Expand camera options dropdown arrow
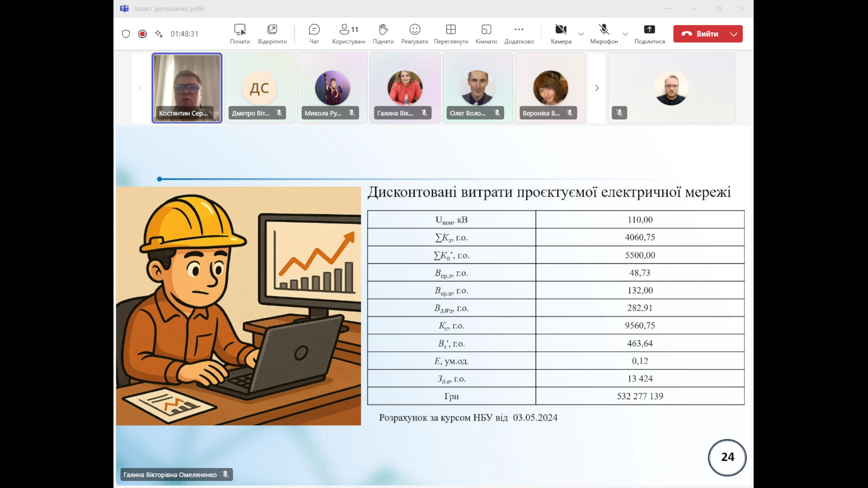 tap(581, 34)
